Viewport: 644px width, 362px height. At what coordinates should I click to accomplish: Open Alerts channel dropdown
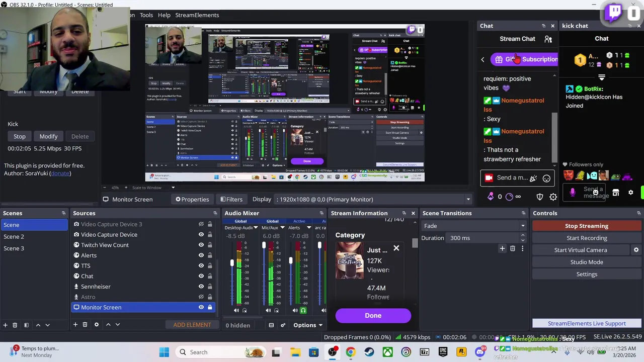pos(308,228)
